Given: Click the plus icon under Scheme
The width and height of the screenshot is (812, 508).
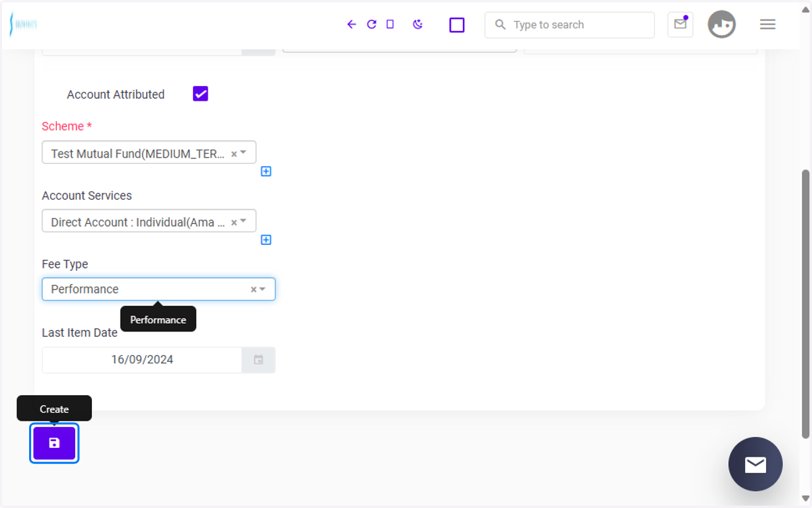Looking at the screenshot, I should (266, 171).
